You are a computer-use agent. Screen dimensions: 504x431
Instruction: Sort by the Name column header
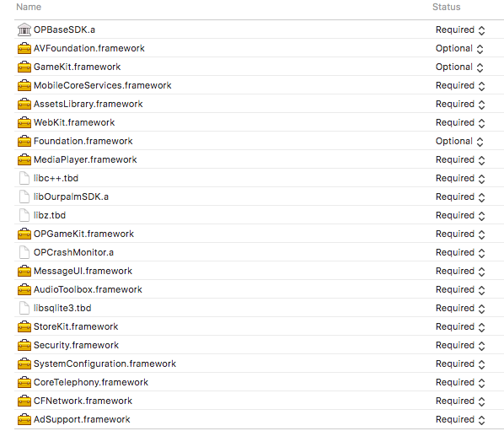pos(29,7)
